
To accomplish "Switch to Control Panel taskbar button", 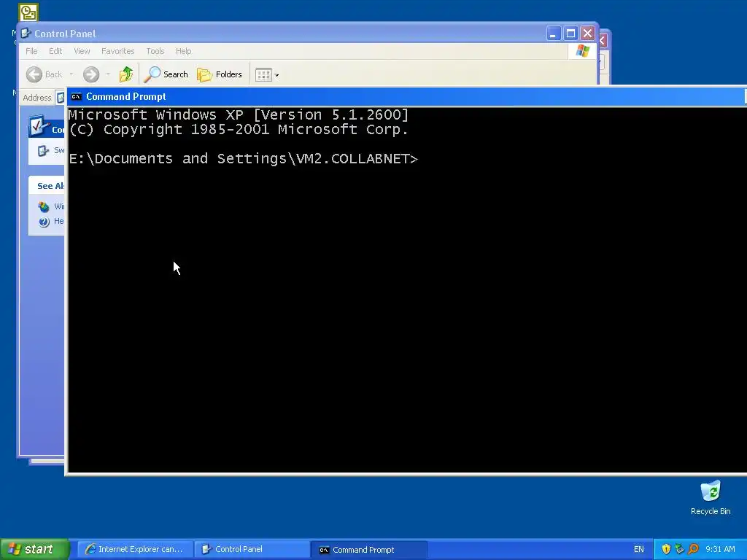I will 252,550.
